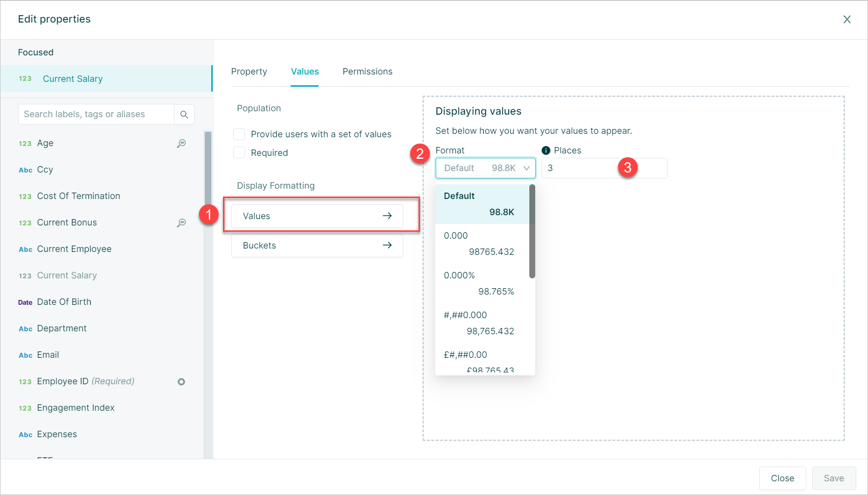Select the Default 98.8K format option
Screen dimensions: 868x495
(483, 204)
